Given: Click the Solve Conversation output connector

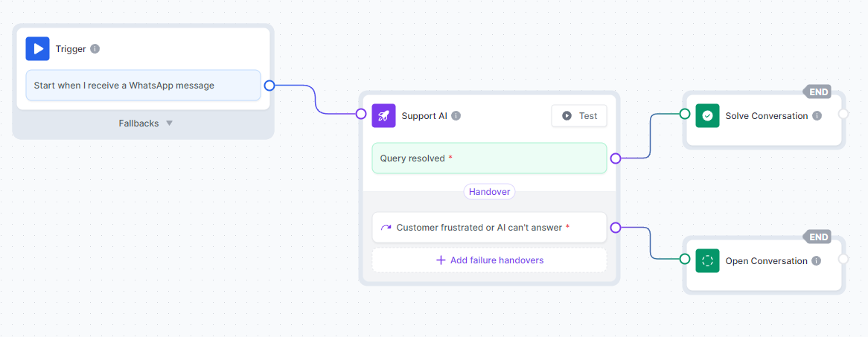Looking at the screenshot, I should pyautogui.click(x=843, y=114).
